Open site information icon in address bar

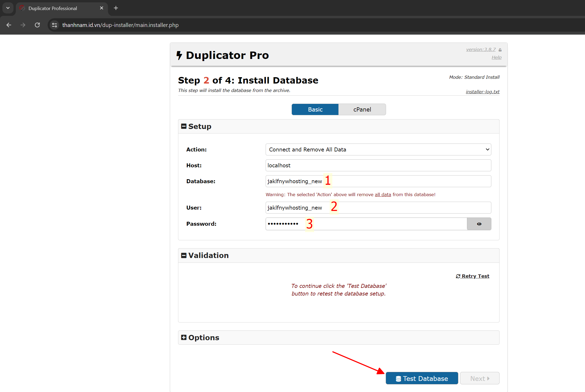(x=55, y=25)
